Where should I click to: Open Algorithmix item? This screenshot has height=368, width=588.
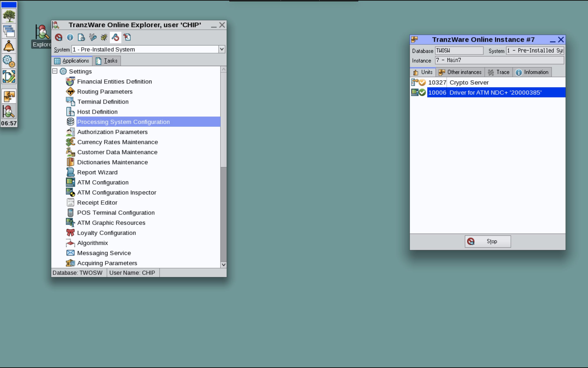92,243
